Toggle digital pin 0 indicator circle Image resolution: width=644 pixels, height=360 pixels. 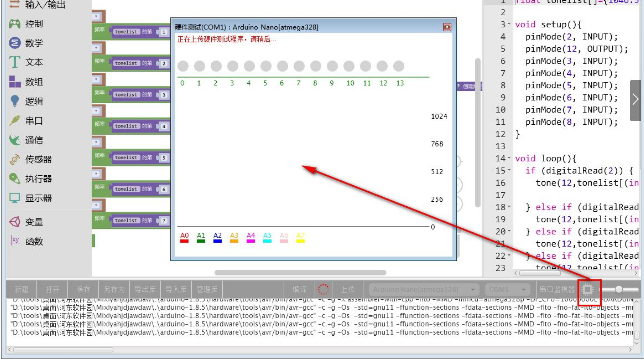point(183,66)
